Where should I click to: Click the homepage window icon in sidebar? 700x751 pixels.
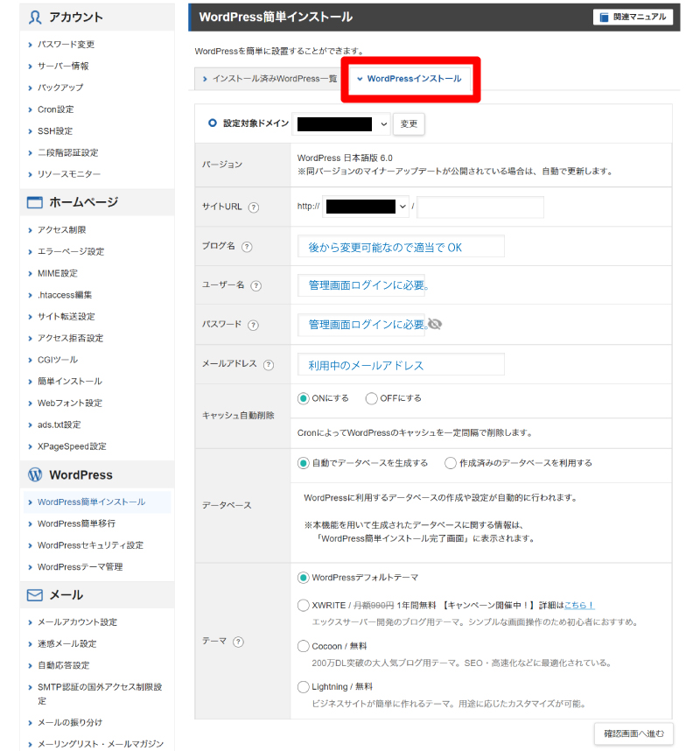click(x=34, y=202)
